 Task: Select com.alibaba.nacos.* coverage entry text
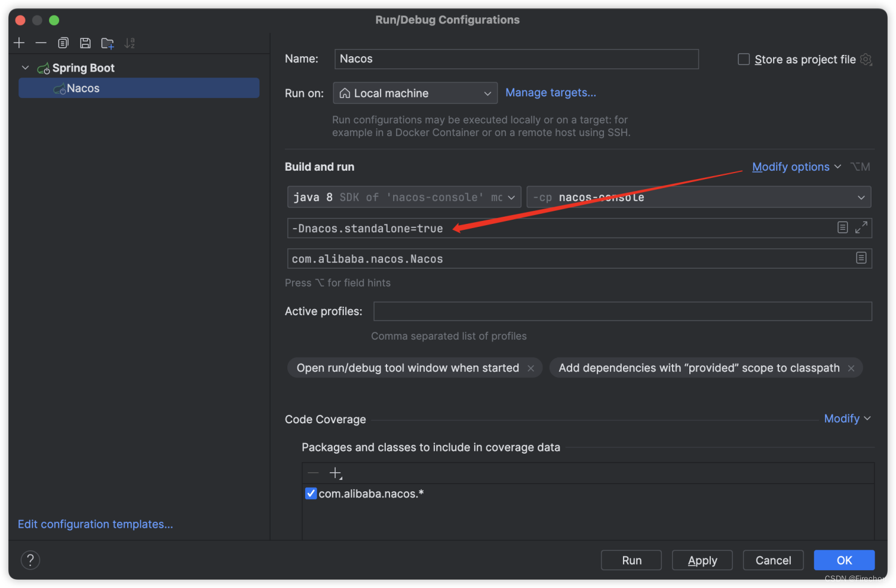pos(371,494)
